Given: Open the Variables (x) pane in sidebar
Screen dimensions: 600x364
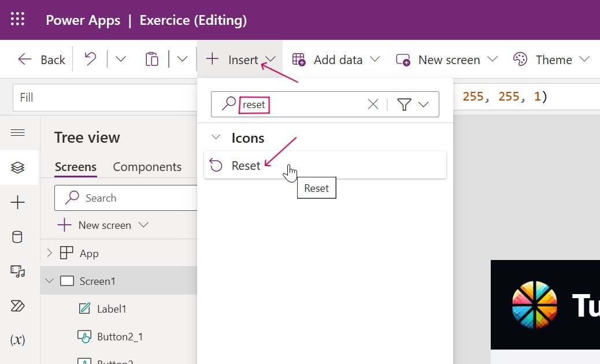Looking at the screenshot, I should coord(17,340).
